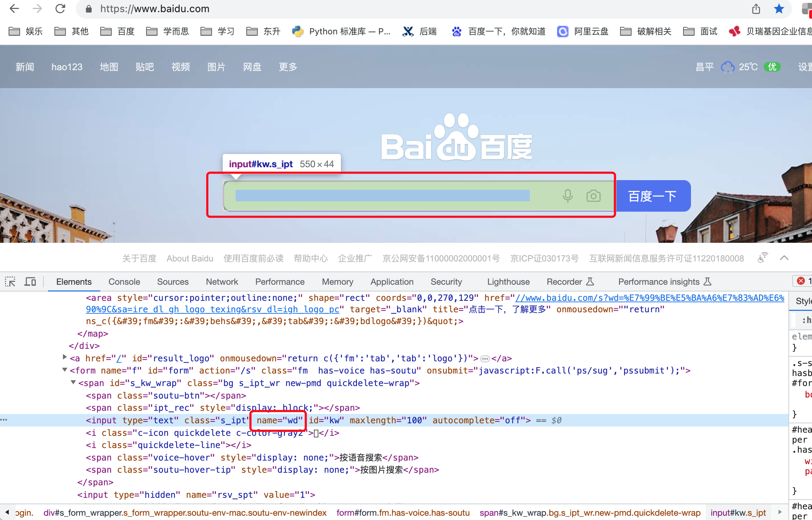
Task: Collapse the form#form element node
Action: pos(65,370)
